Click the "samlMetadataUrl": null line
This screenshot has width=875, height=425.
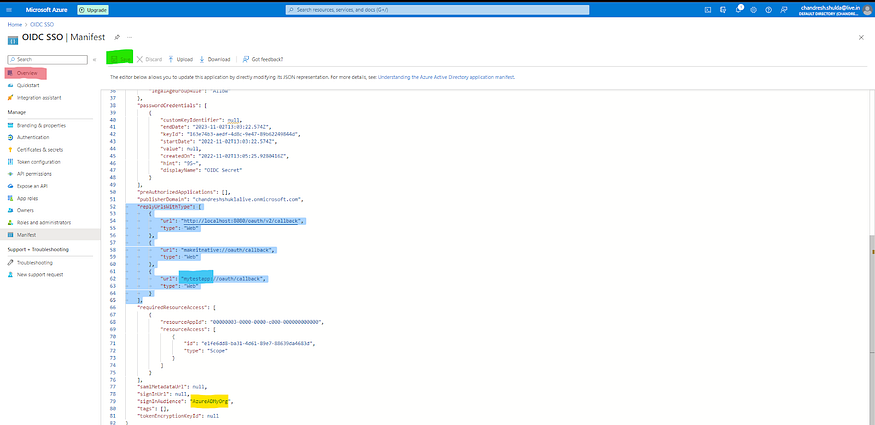coord(172,386)
